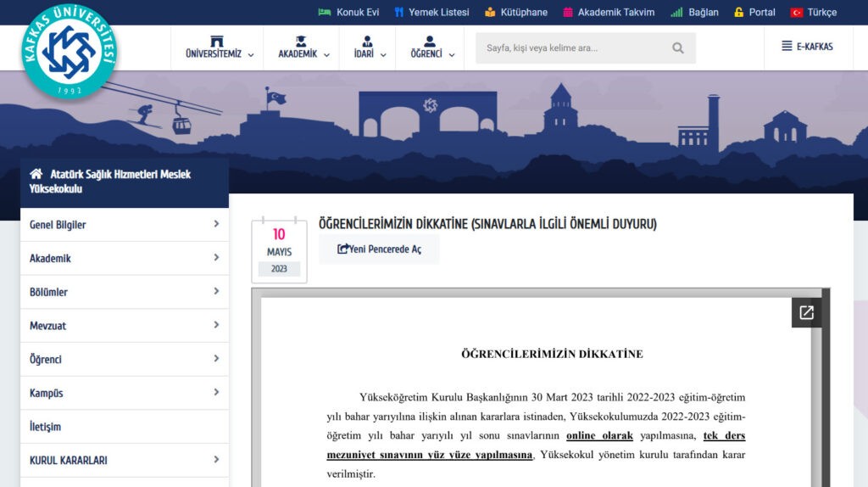
Task: Expand the Akademik top navigation dropdown
Action: 302,48
